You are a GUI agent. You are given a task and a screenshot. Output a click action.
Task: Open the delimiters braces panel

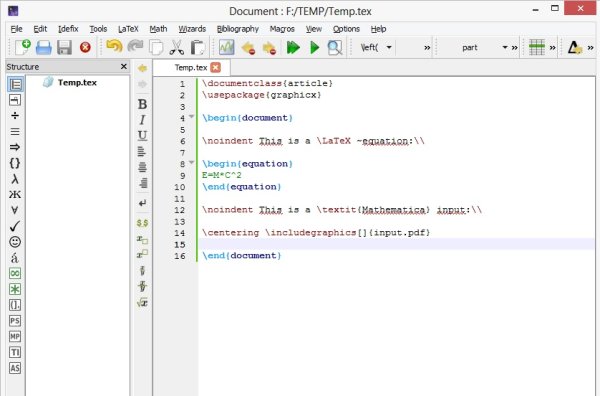[15, 163]
